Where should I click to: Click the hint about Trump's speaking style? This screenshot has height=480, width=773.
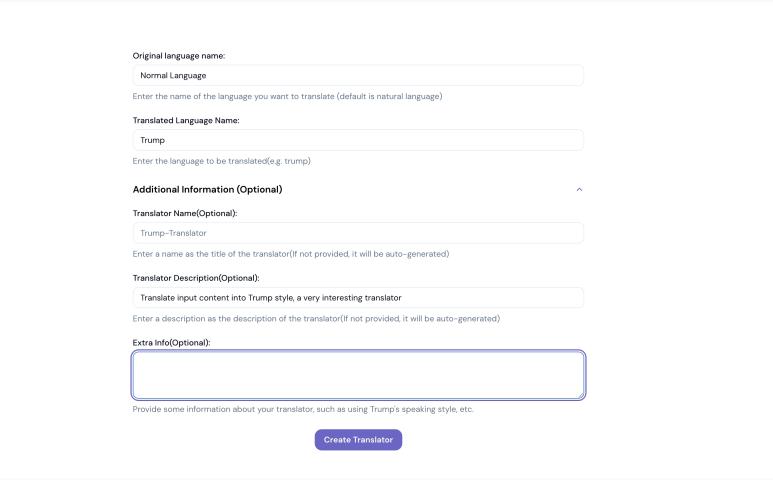coord(302,409)
